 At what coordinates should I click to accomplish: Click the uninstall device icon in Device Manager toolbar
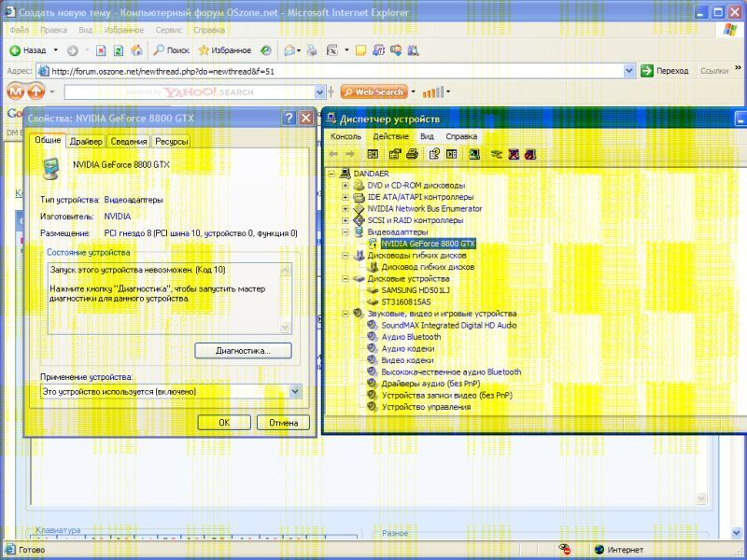530,154
